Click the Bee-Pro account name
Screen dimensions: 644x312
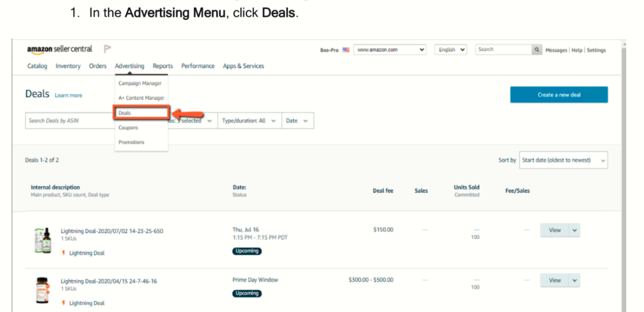(329, 50)
